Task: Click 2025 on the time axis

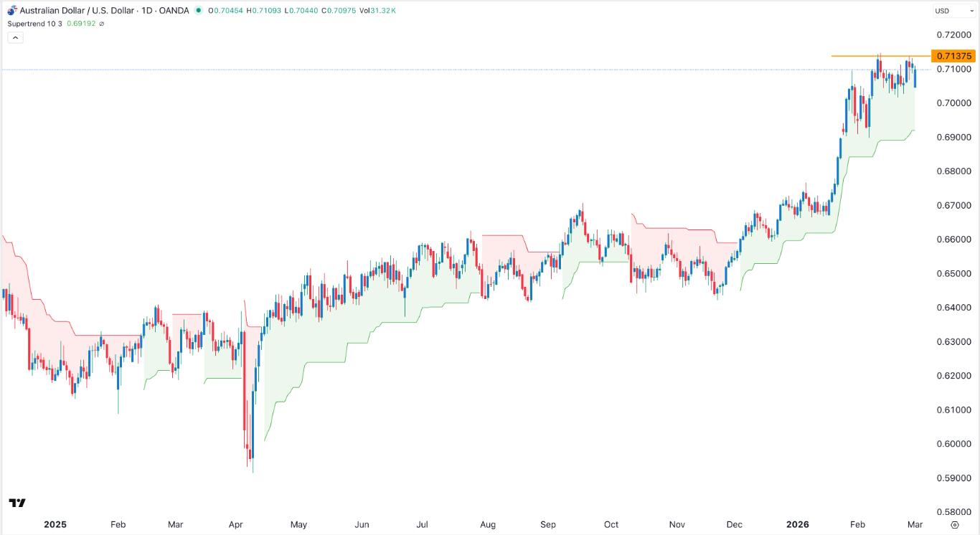Action: [56, 524]
